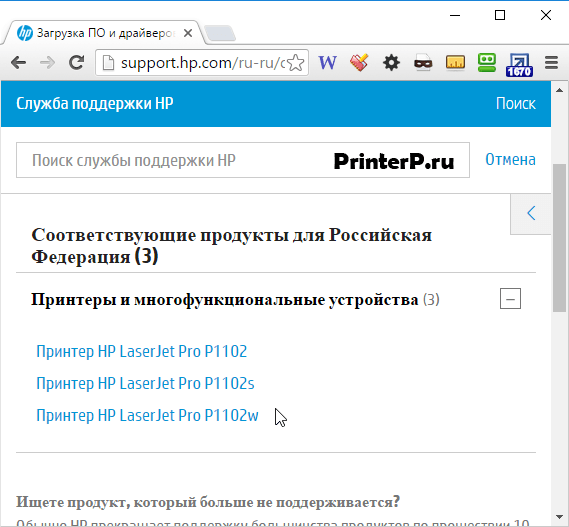Click the vertical scrollbar thumb
Image resolution: width=569 pixels, height=527 pixels.
point(560,238)
